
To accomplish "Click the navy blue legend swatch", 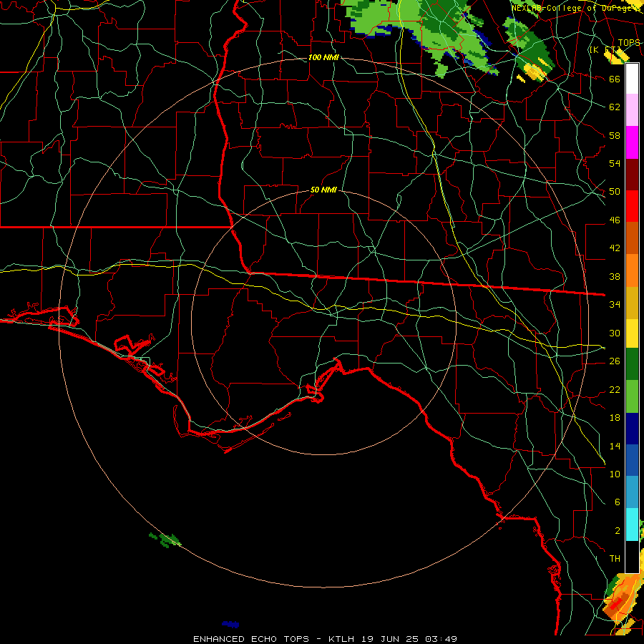I will point(632,429).
